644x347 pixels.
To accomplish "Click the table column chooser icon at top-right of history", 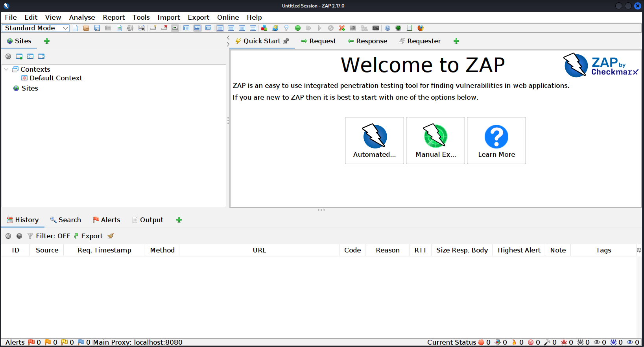I will pos(639,250).
